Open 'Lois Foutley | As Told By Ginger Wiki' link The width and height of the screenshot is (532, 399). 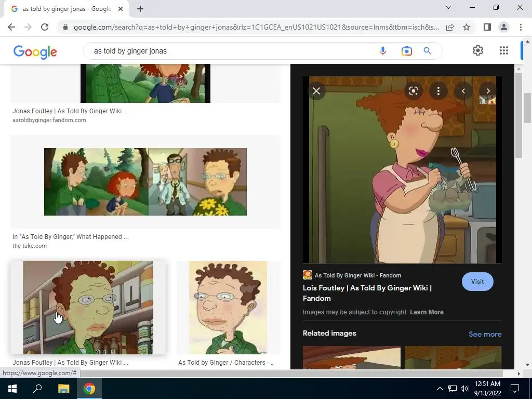click(x=367, y=293)
